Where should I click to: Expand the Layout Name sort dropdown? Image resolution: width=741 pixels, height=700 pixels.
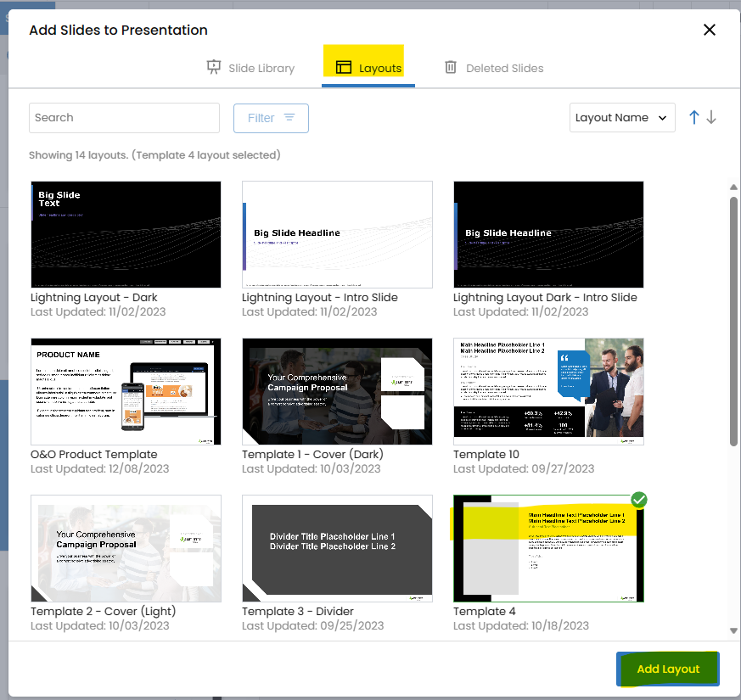(x=621, y=118)
